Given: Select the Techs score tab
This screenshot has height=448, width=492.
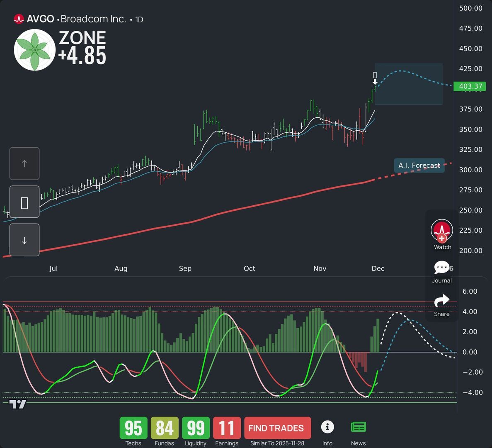Looking at the screenshot, I should pos(133,429).
